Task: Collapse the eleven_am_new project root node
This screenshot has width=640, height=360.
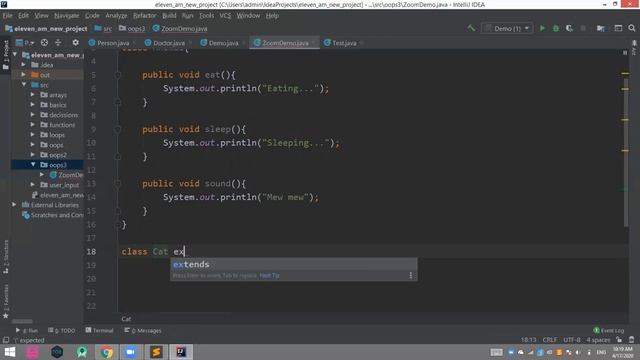Action: tap(15, 54)
